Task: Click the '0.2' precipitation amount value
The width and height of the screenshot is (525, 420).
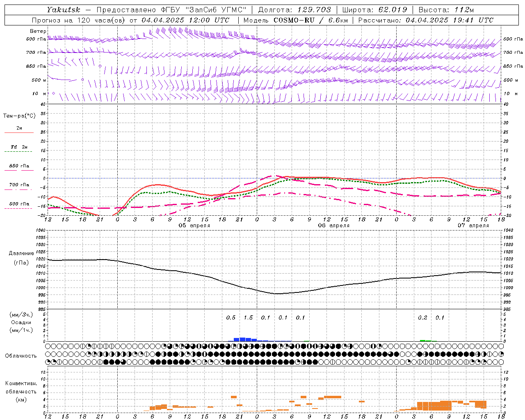Action: [x=422, y=317]
